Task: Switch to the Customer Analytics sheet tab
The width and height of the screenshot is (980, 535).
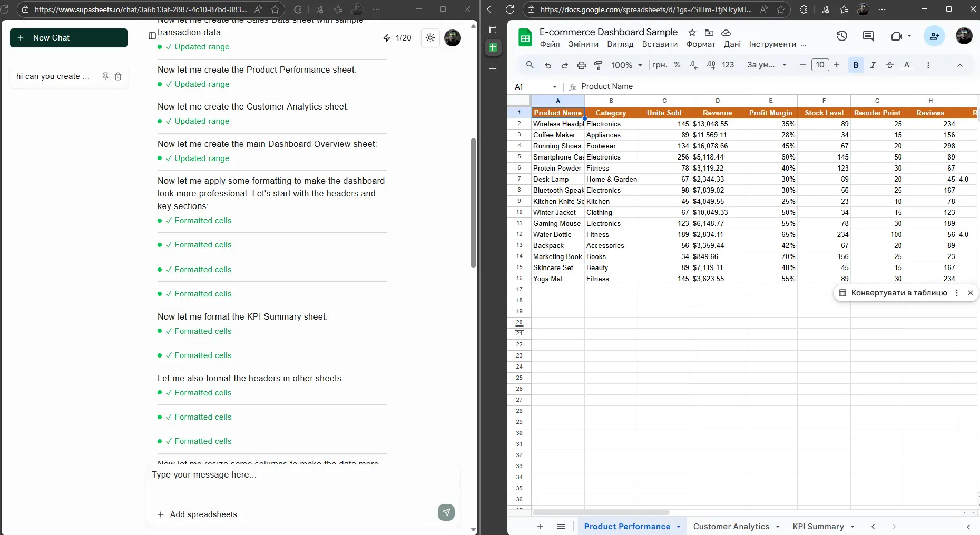Action: click(731, 527)
